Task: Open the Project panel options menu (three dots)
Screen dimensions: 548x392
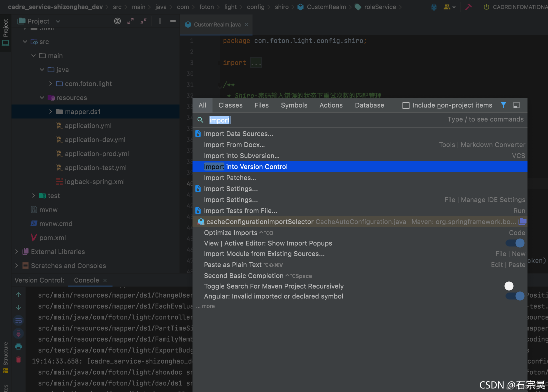Action: (160, 21)
